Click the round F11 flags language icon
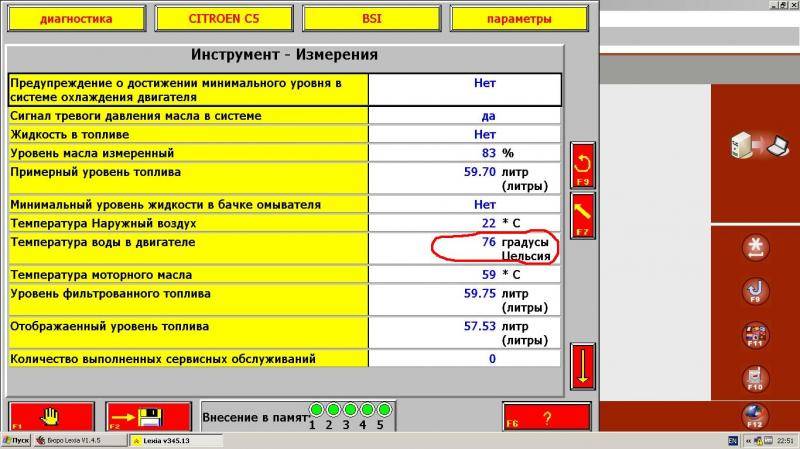This screenshot has width=800, height=449. point(755,335)
